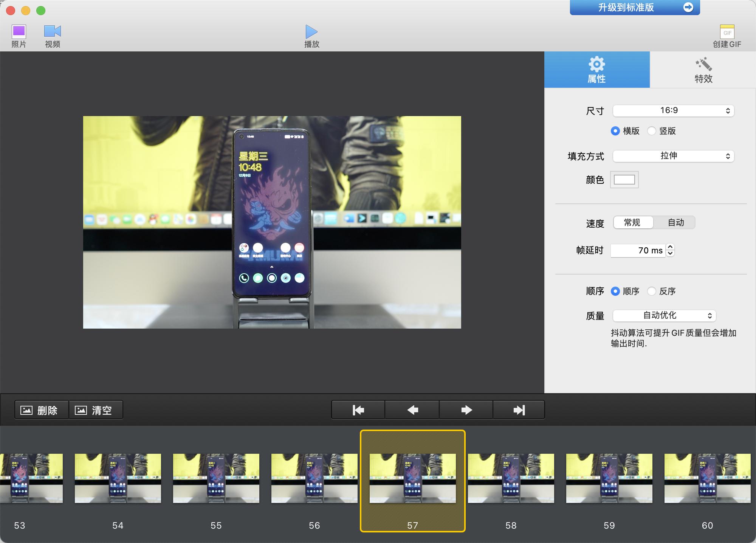756x543 pixels.
Task: Switch to the 特效 effects tab
Action: pyautogui.click(x=703, y=70)
